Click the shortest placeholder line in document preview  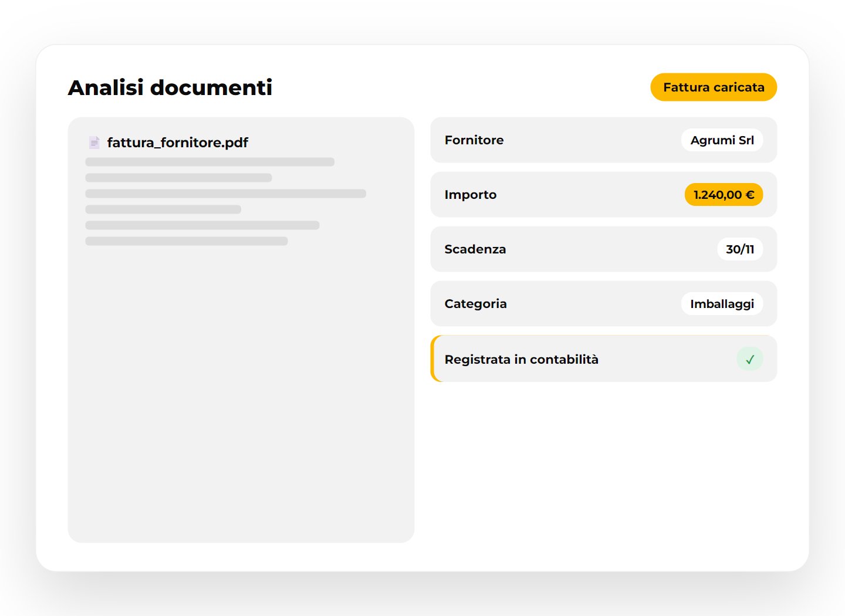(163, 209)
